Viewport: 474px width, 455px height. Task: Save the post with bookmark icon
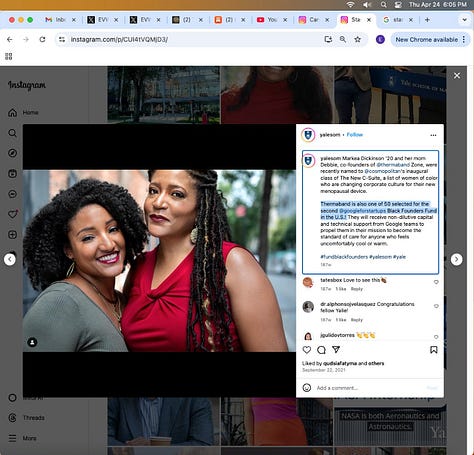(x=434, y=350)
